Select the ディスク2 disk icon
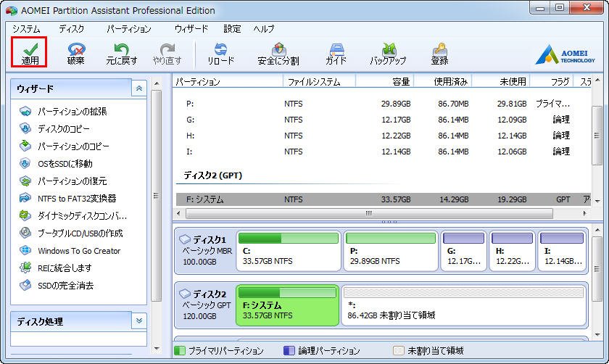 (185, 294)
